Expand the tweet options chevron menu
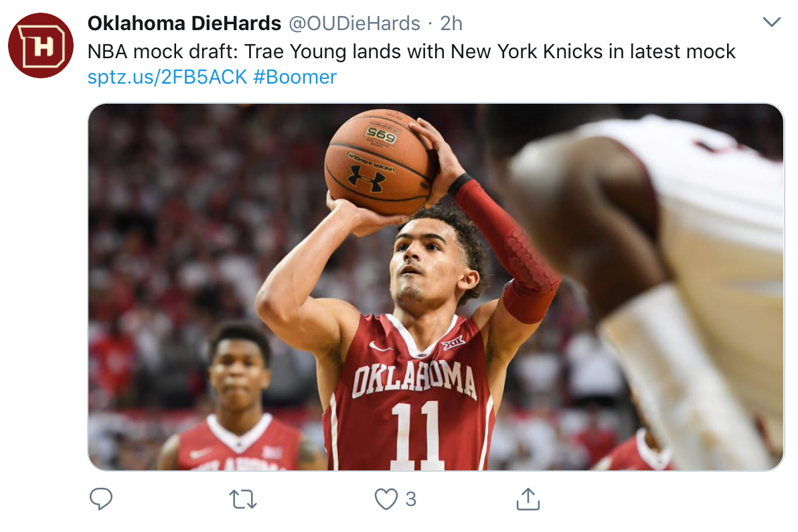 pyautogui.click(x=772, y=23)
